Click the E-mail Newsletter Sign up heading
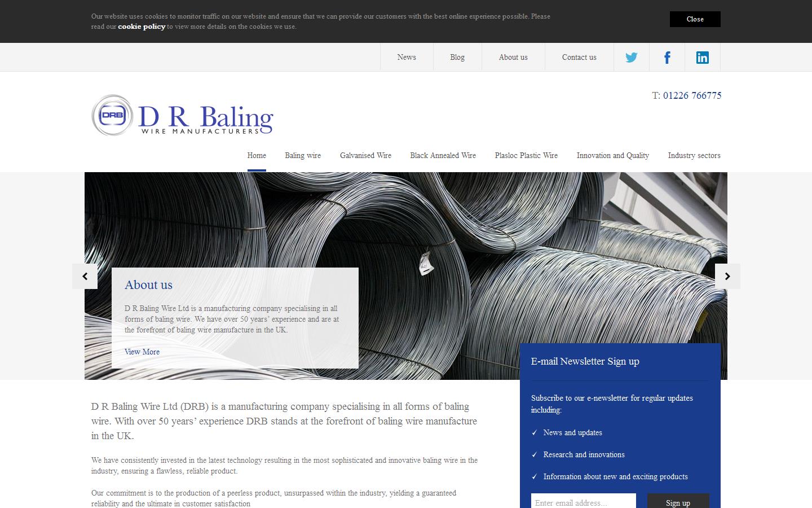This screenshot has height=508, width=812. (x=585, y=361)
